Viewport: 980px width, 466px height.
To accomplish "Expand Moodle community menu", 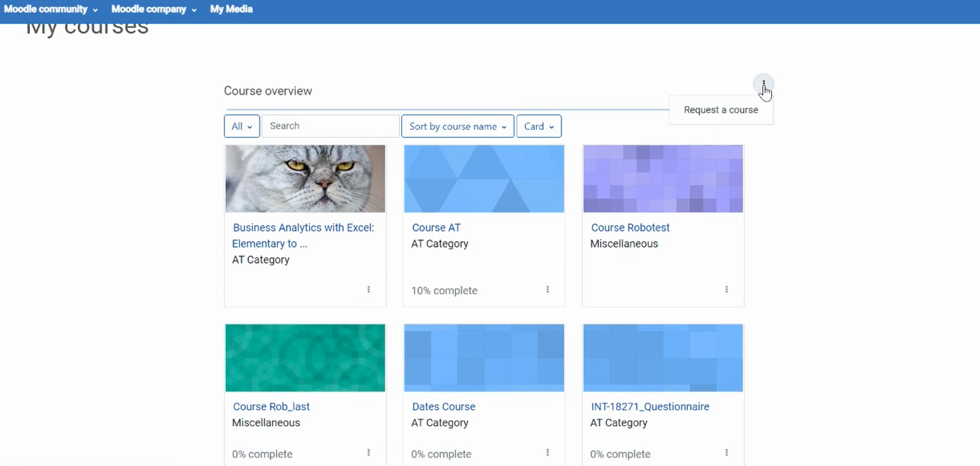I will tap(51, 9).
